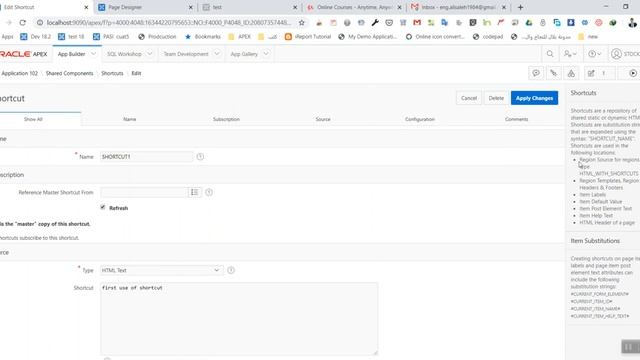Click the browser address bar
The image size is (640, 360).
[x=169, y=22]
